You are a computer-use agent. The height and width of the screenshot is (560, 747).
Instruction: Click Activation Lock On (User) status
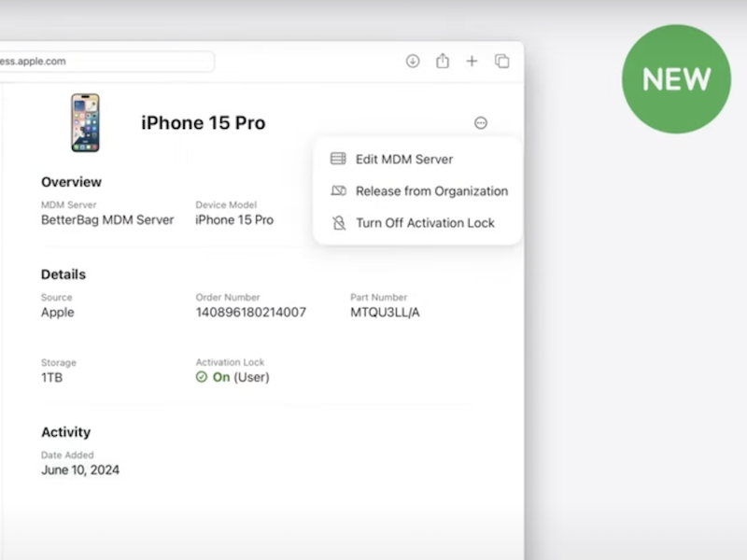pos(233,377)
